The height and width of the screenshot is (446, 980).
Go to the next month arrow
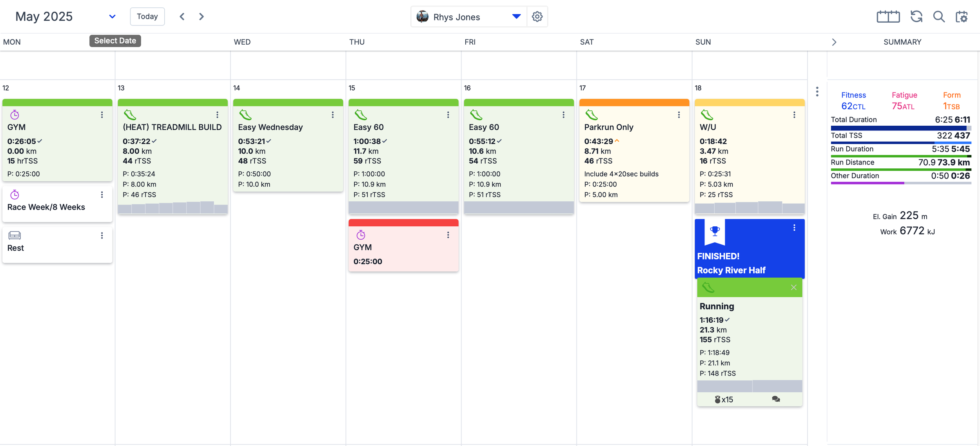201,16
